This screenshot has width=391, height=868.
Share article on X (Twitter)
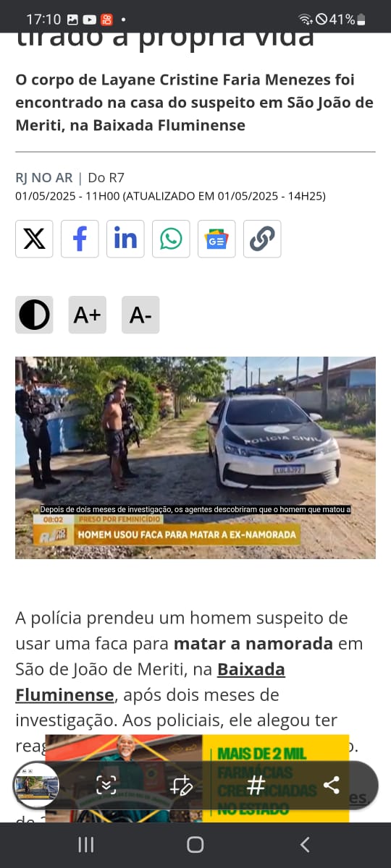click(34, 239)
